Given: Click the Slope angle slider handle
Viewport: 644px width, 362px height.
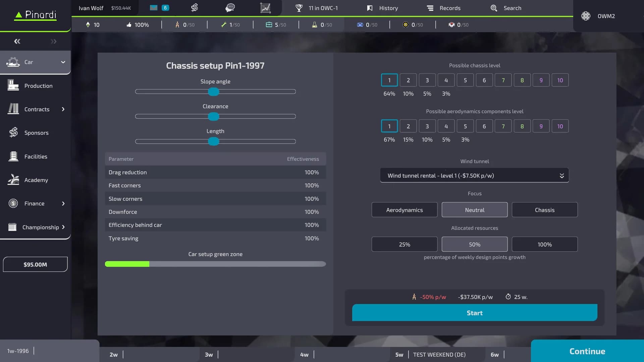Looking at the screenshot, I should (213, 92).
